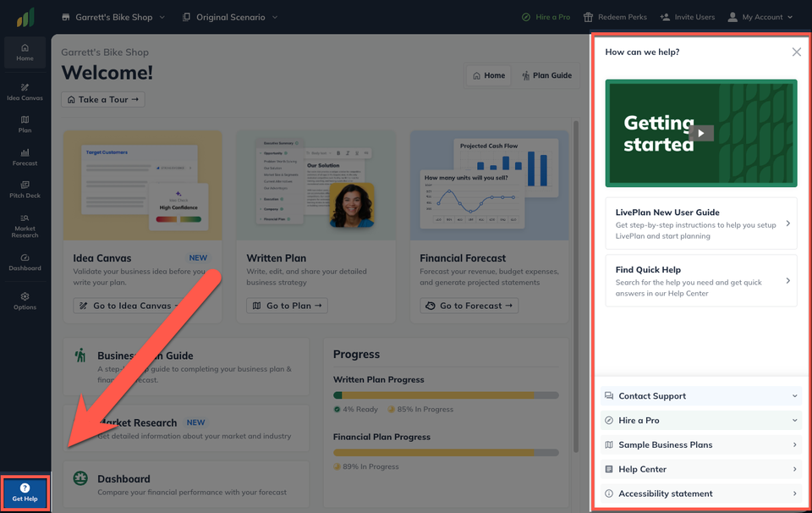Viewport: 812px width, 513px height.
Task: Click the chevron on LivePlan New User Guide
Action: pos(788,223)
